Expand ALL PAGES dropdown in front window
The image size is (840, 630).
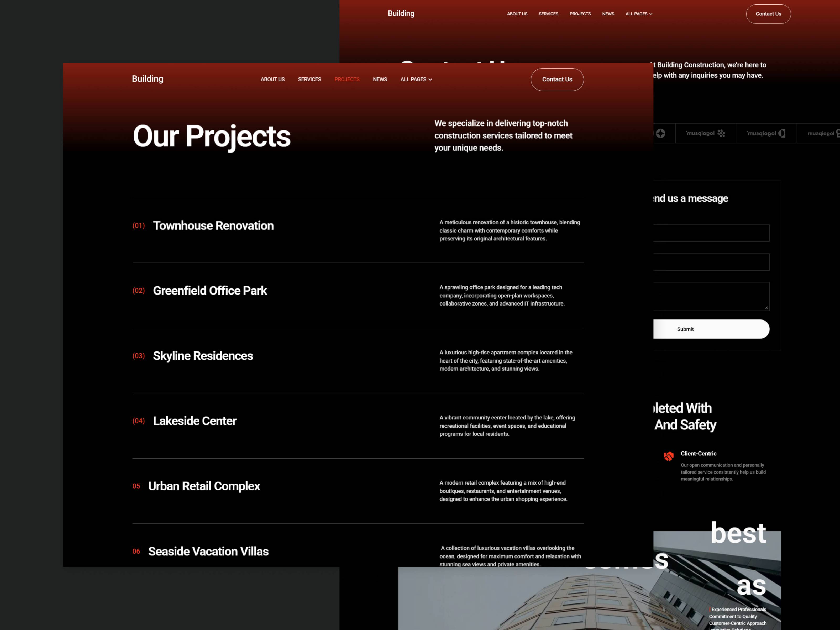pyautogui.click(x=416, y=79)
